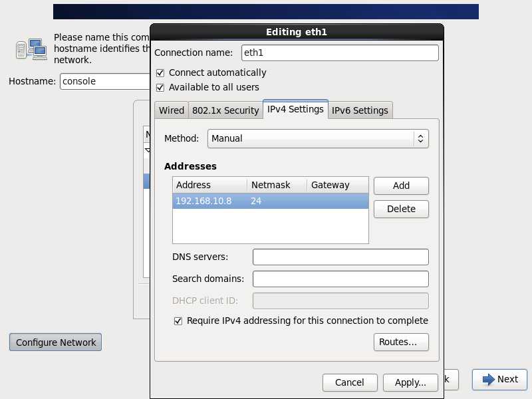Switch to the IPv6 Settings tab
The height and width of the screenshot is (399, 532).
(360, 110)
